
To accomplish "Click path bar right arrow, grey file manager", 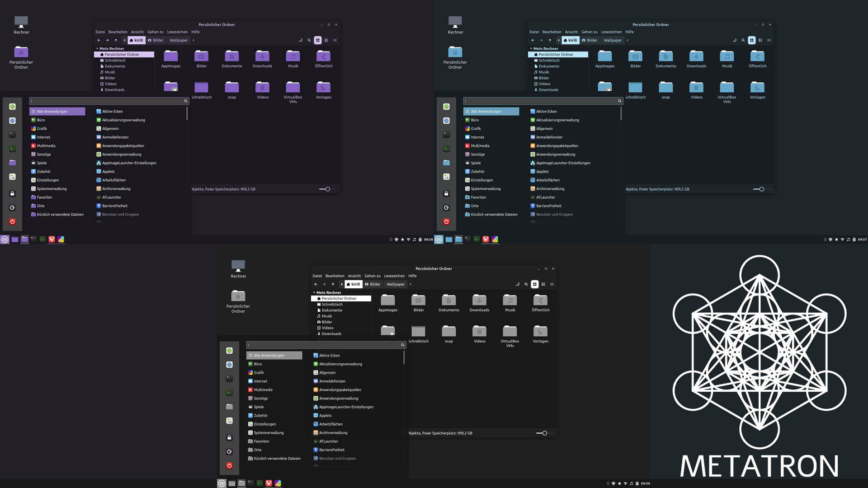I will 410,284.
